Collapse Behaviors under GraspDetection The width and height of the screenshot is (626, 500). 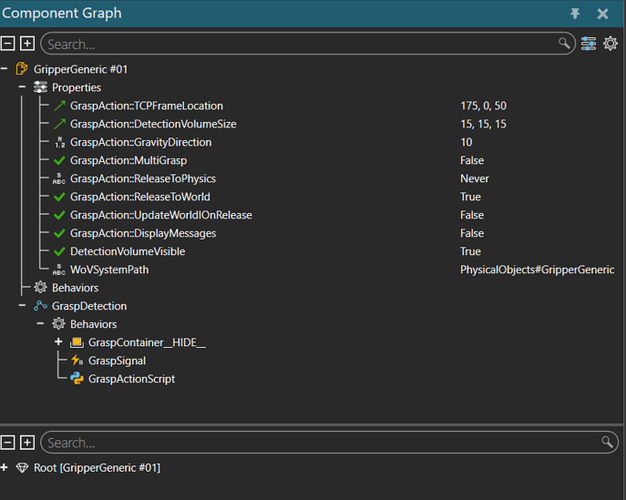coord(40,324)
